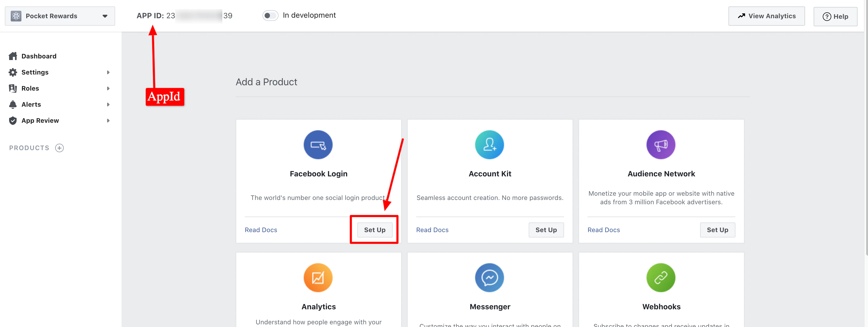Set Up Facebook Login

click(x=375, y=230)
